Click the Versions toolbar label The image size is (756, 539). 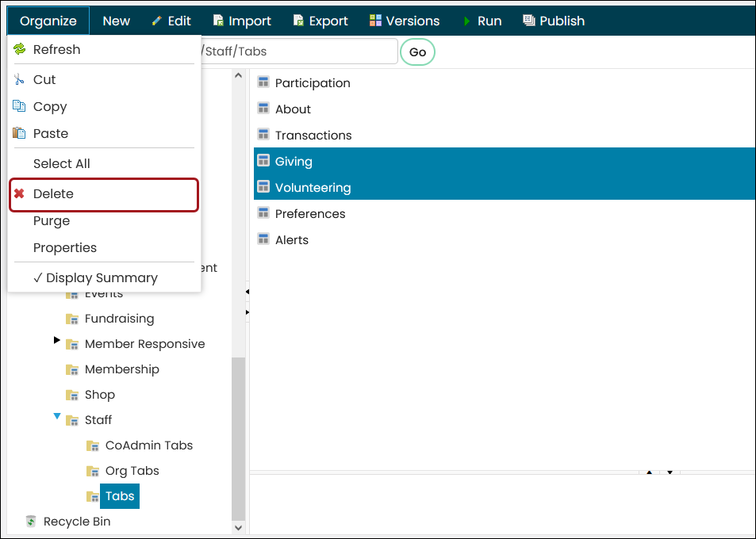[413, 21]
